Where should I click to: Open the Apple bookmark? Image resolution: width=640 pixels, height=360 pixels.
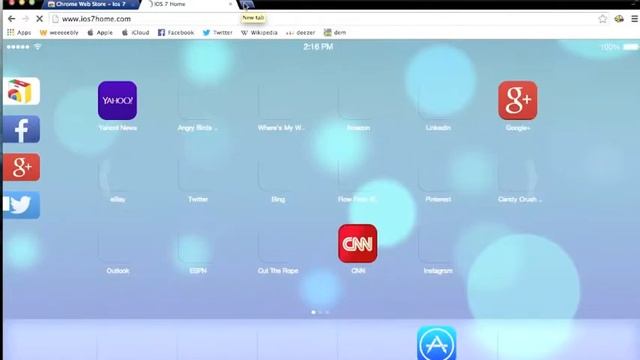click(x=100, y=32)
